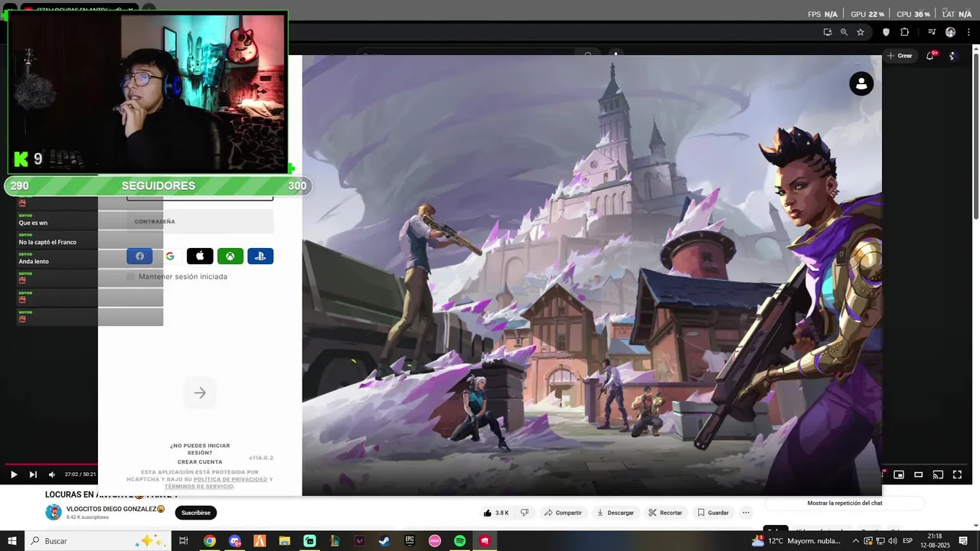Viewport: 980px width, 551px height.
Task: Open the YouTube notifications bell
Action: coord(930,56)
